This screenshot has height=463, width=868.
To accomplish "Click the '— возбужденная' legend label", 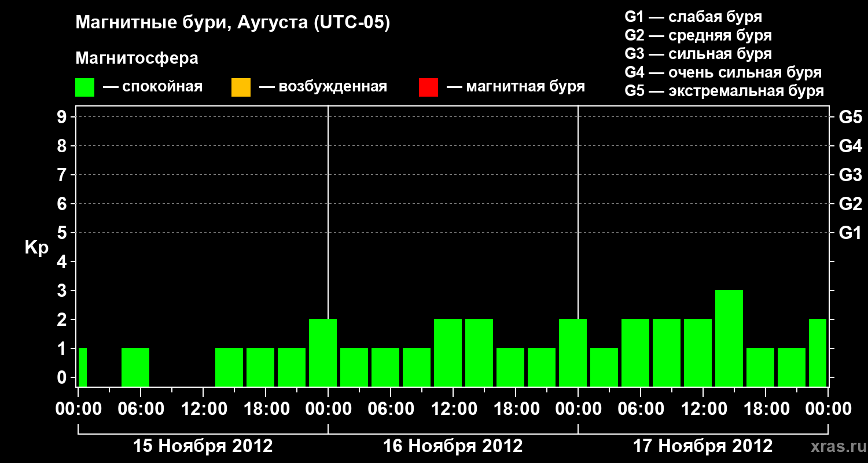I will 323,87.
